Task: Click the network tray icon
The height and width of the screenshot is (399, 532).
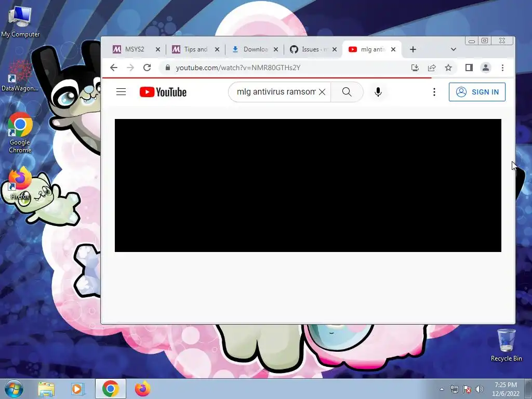Action: tap(454, 389)
